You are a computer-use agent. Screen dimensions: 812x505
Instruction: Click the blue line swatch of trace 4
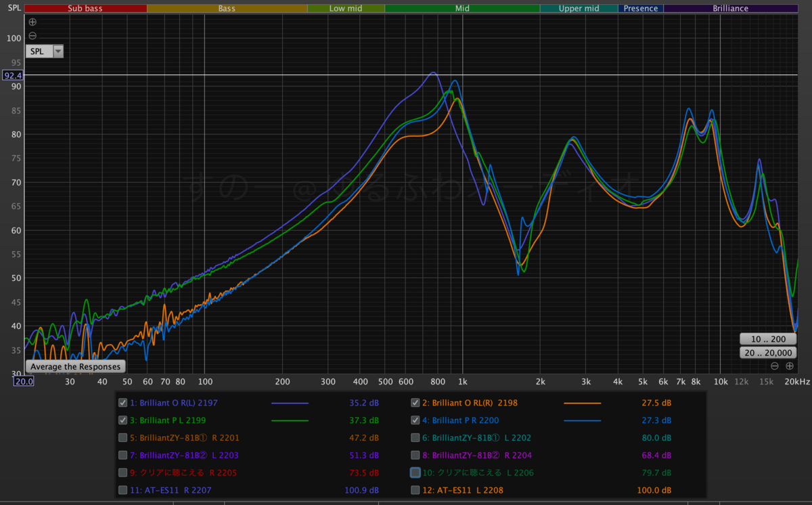click(582, 420)
